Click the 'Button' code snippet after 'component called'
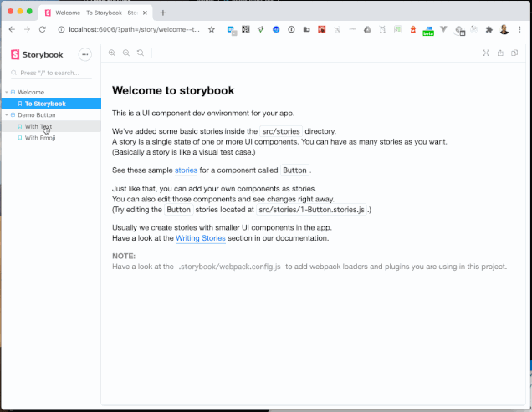The image size is (532, 412). click(x=294, y=170)
